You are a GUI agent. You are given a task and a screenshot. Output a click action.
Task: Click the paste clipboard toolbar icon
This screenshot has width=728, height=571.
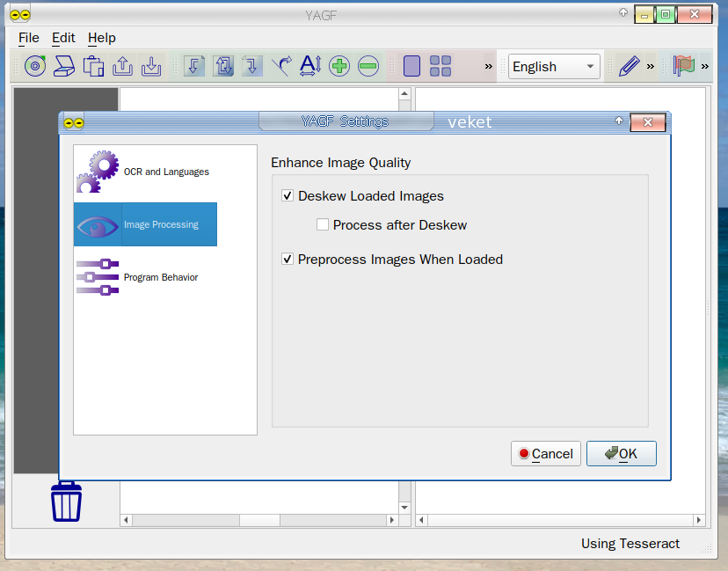click(93, 66)
